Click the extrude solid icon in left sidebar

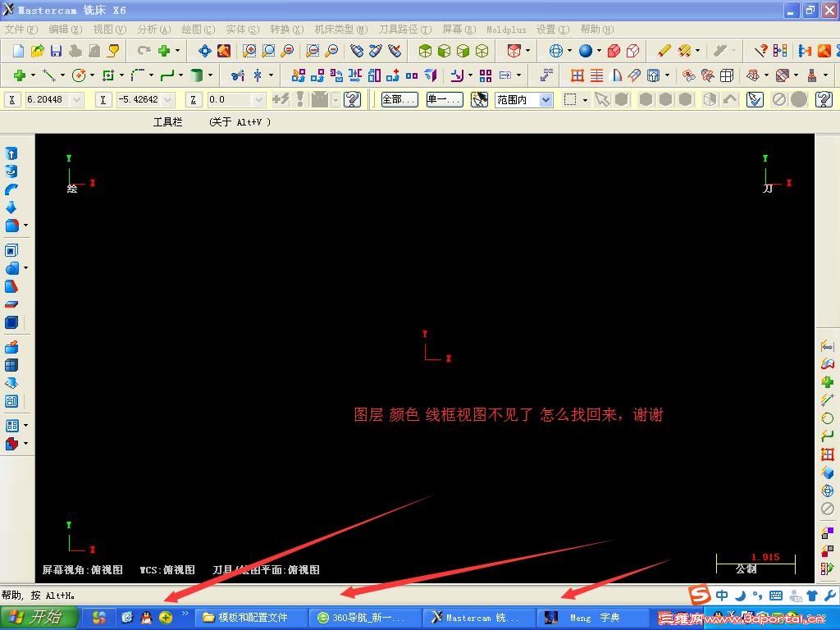[x=11, y=153]
